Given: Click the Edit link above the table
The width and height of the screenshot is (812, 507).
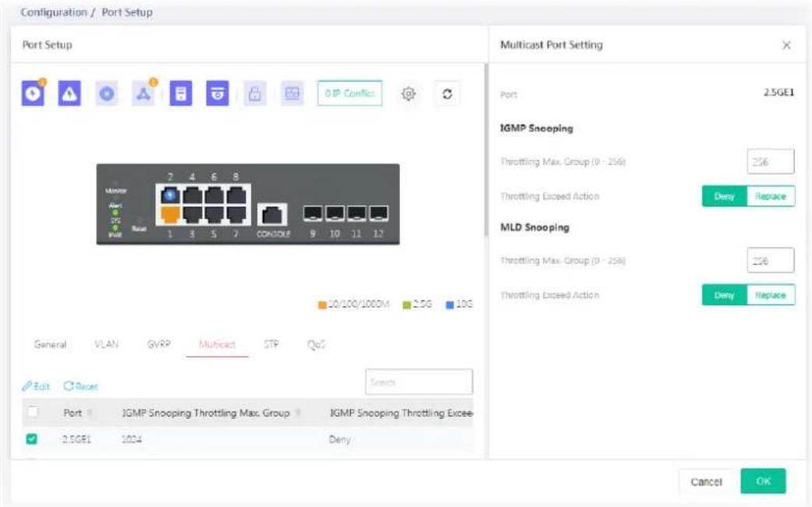Looking at the screenshot, I should (36, 386).
